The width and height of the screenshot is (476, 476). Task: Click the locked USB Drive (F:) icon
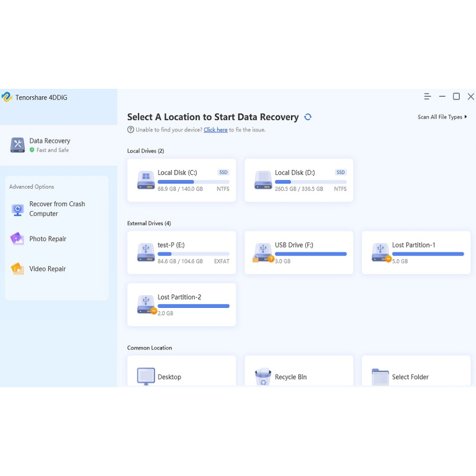pyautogui.click(x=263, y=252)
